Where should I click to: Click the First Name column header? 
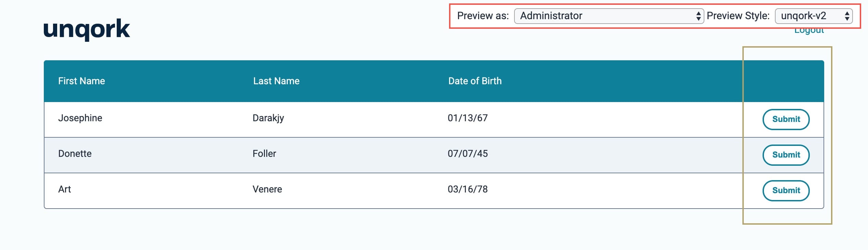pyautogui.click(x=81, y=81)
